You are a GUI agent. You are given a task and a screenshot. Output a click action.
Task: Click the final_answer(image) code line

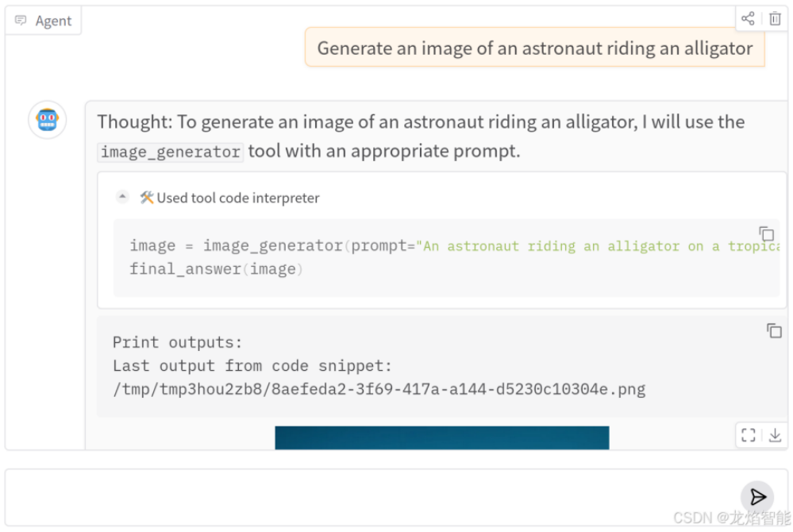216,269
